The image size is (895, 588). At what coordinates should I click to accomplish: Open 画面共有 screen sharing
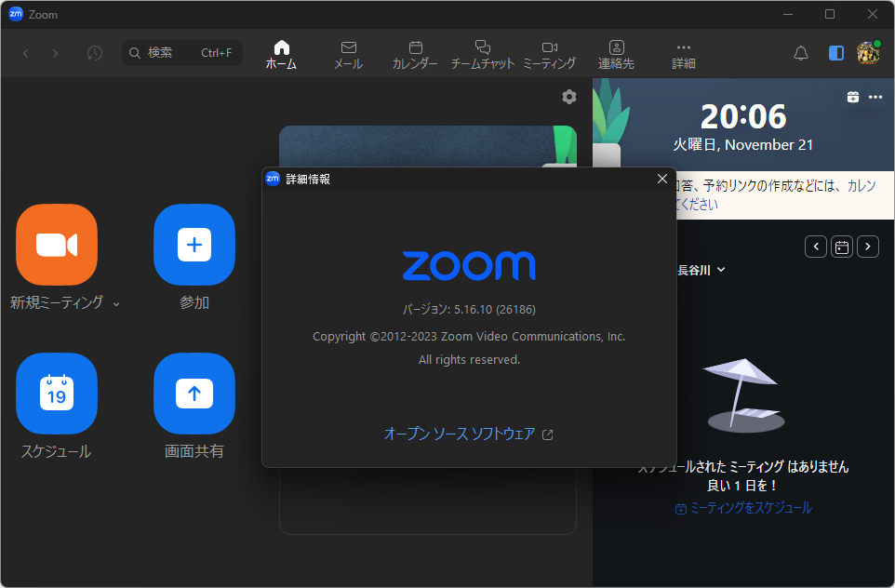[194, 394]
